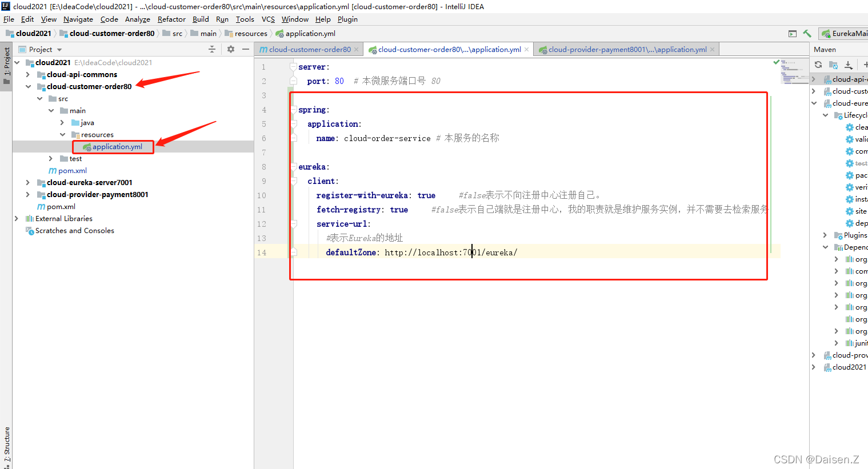Open the 1: Project side tool window tab
Image resolution: width=868 pixels, height=469 pixels.
pyautogui.click(x=7, y=66)
